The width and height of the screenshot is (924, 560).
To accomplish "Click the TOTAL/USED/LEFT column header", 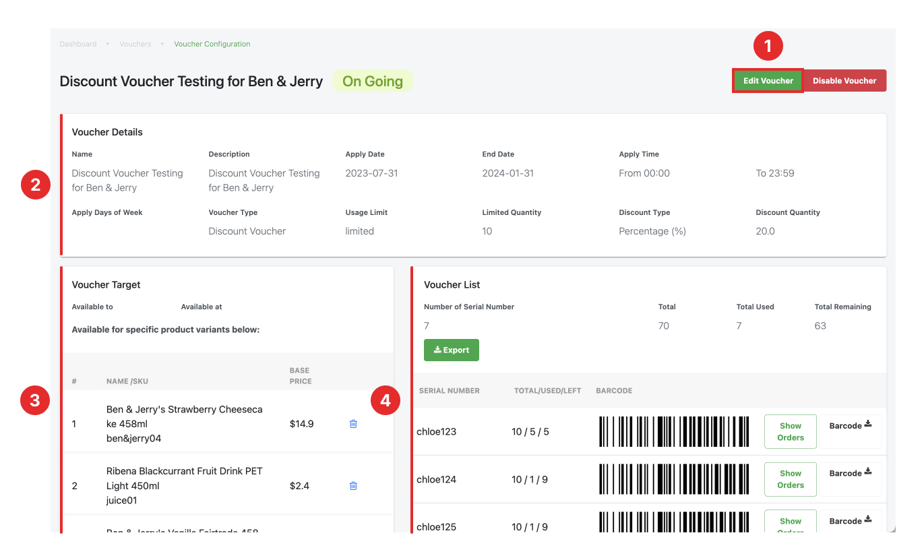I will tap(548, 391).
